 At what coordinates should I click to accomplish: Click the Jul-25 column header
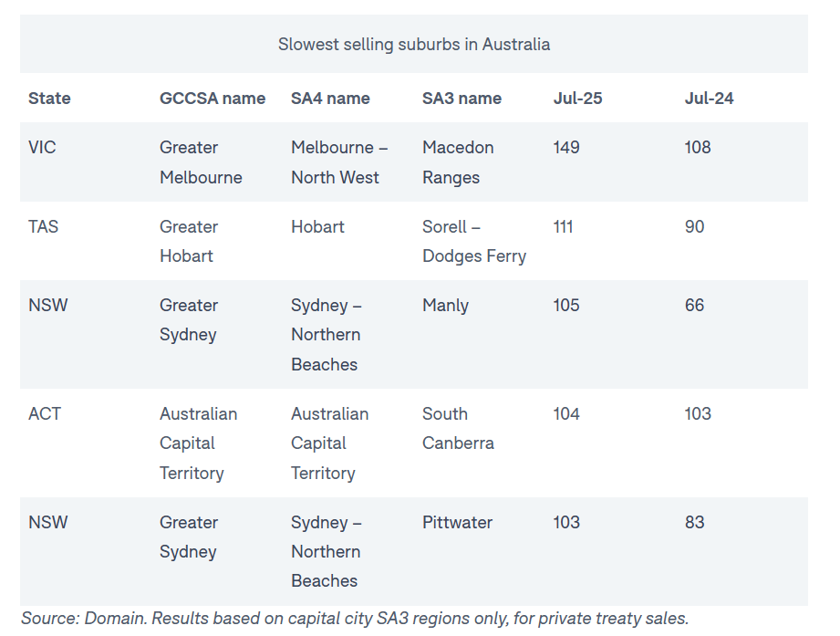click(577, 99)
